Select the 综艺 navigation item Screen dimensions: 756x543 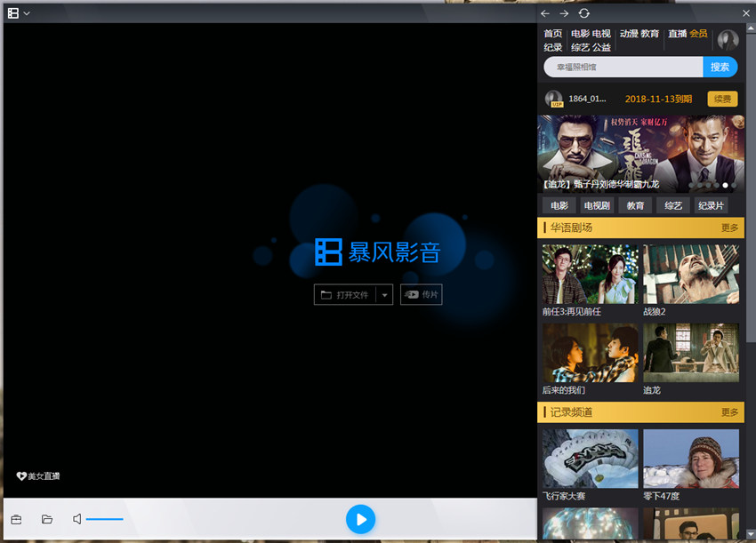coord(580,47)
